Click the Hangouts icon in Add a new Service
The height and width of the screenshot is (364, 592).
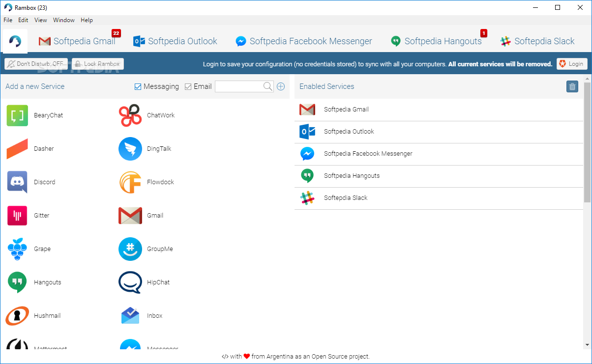click(17, 282)
